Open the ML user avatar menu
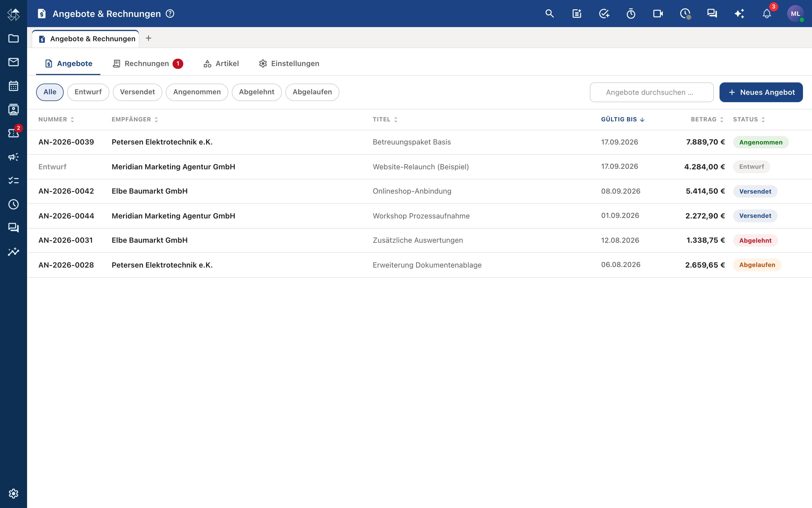 [x=795, y=14]
